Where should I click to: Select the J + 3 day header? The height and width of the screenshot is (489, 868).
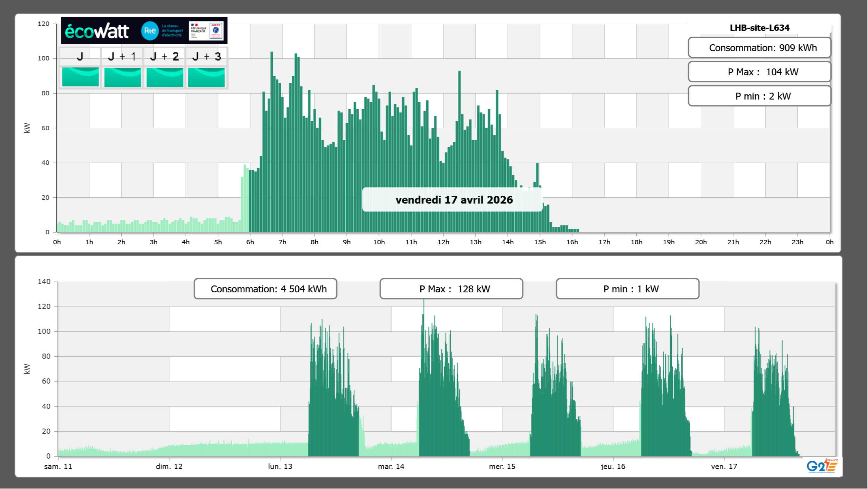(206, 56)
